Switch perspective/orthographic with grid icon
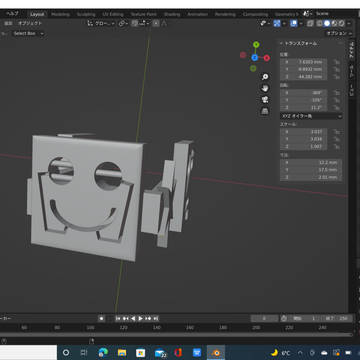 click(x=265, y=111)
